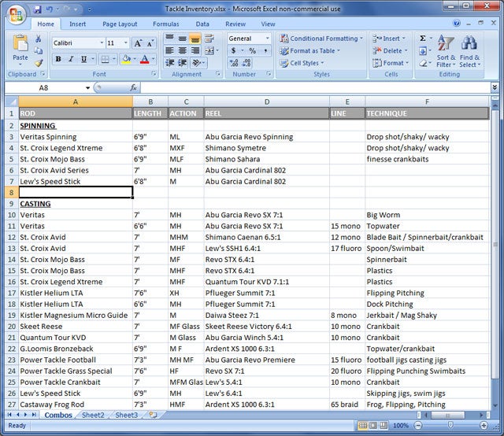Go to first sheet with navigation arrow
Image resolution: width=504 pixels, height=436 pixels.
coord(9,415)
